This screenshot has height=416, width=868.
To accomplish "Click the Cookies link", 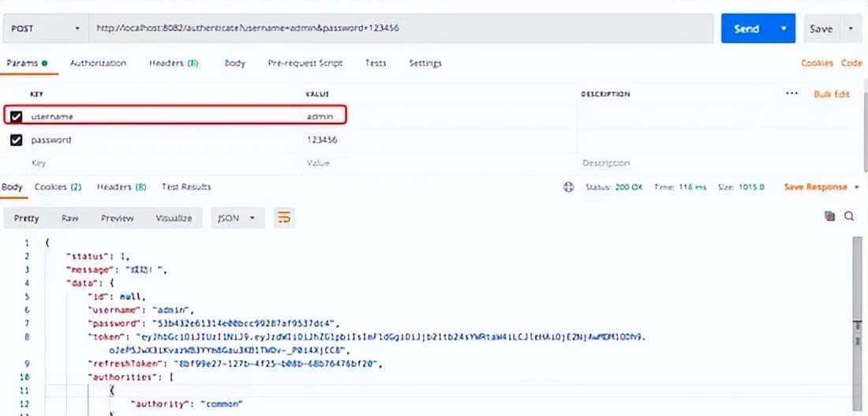I will 817,63.
